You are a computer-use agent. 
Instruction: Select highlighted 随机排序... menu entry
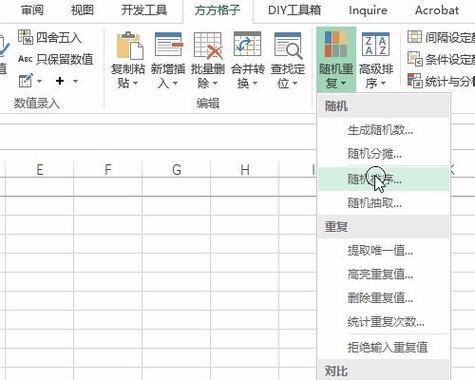383,179
